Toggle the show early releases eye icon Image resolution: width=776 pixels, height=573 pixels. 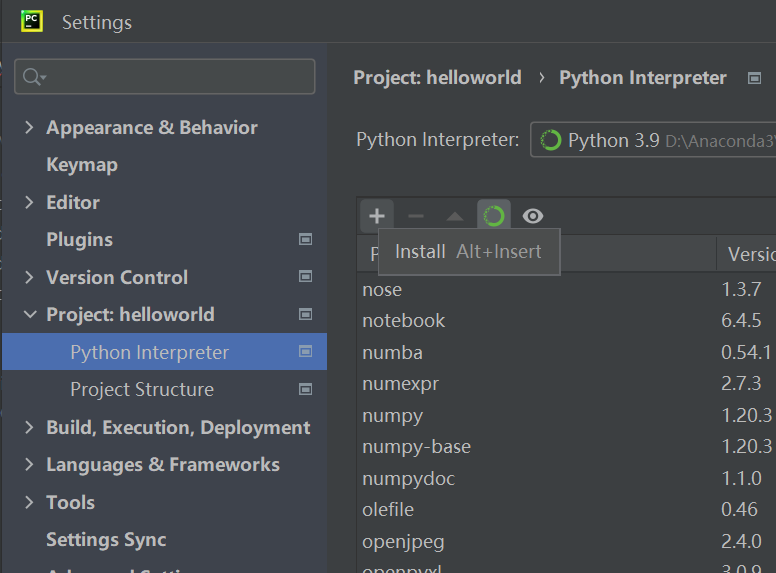(533, 216)
